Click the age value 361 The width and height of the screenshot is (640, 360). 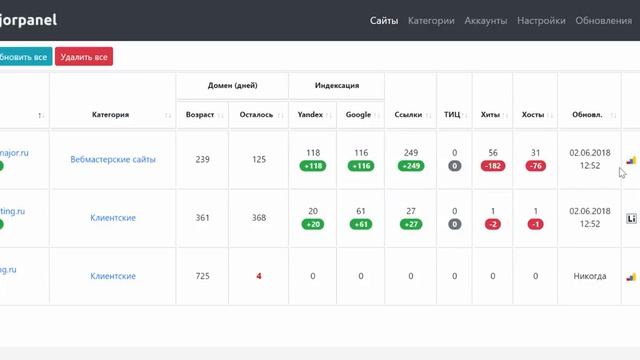tap(202, 218)
